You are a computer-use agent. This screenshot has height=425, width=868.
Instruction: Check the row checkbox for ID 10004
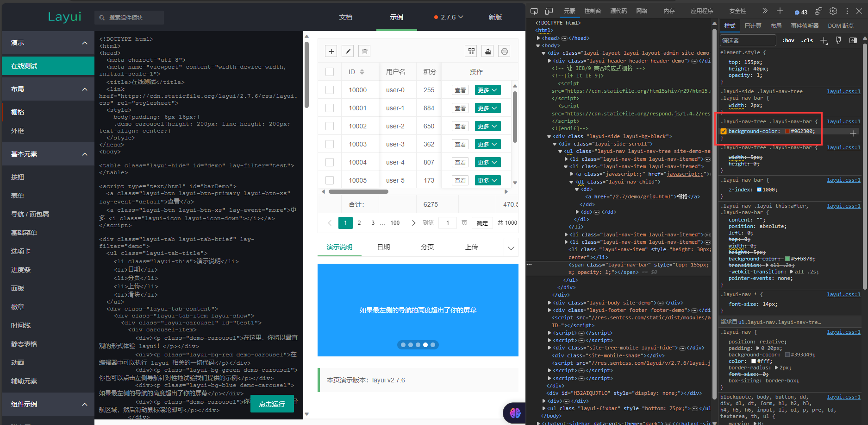click(x=330, y=162)
